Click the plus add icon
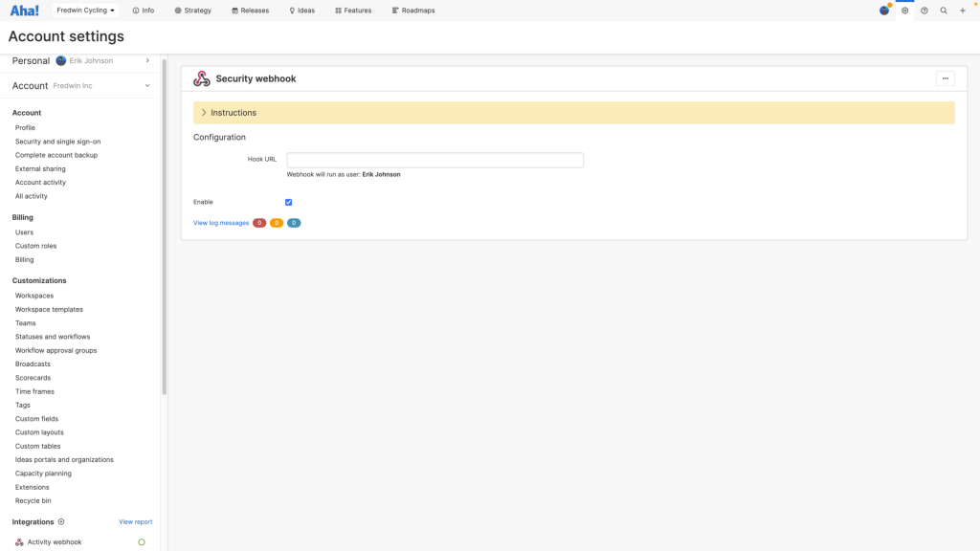980x551 pixels. coord(963,11)
